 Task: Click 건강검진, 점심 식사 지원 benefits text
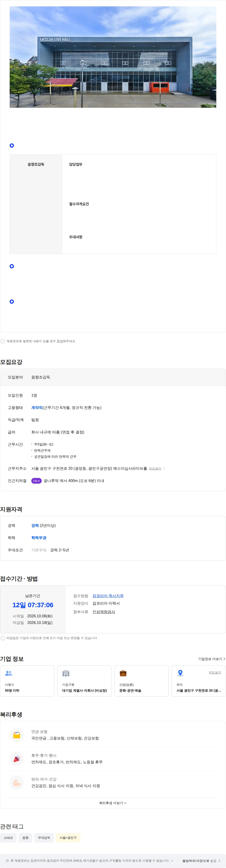pos(66,786)
